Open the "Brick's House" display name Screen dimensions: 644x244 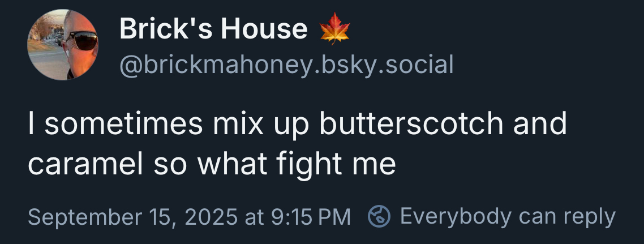coord(213,29)
